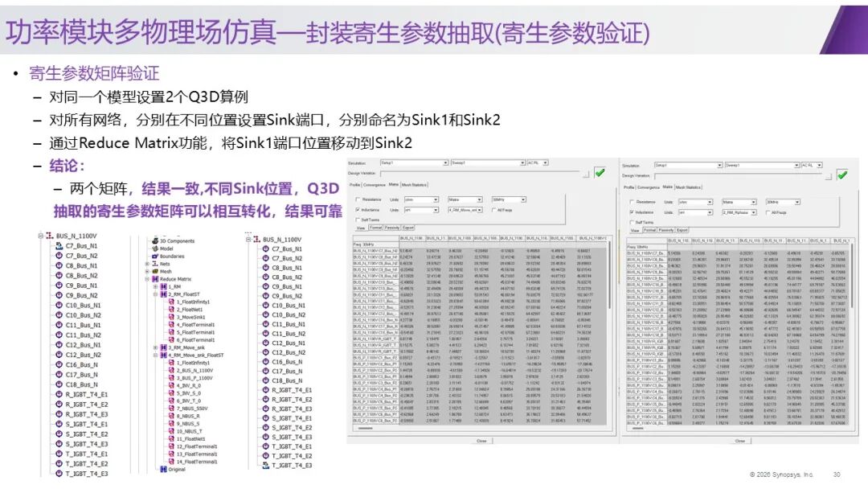
Task: Click the Boundaries node icon
Action: (x=155, y=257)
